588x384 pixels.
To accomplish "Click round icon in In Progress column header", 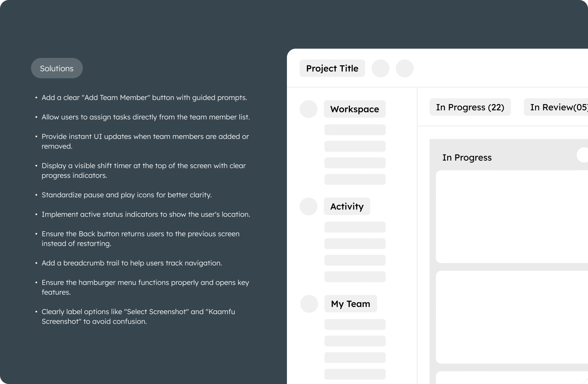I will (582, 155).
